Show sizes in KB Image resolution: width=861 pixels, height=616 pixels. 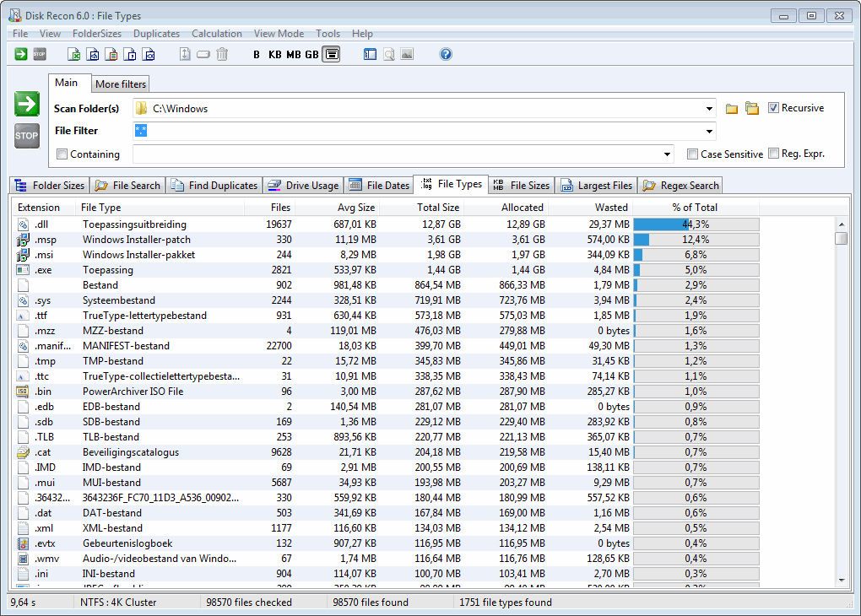click(x=275, y=54)
